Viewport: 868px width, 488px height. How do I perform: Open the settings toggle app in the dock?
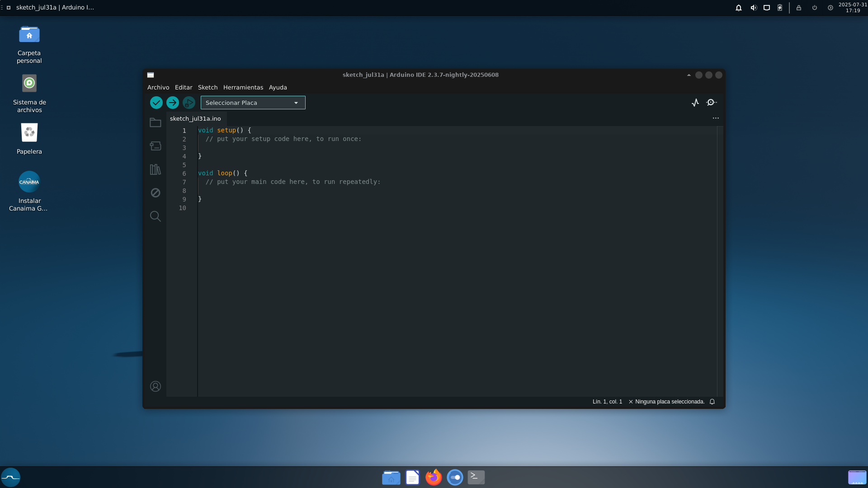[455, 477]
